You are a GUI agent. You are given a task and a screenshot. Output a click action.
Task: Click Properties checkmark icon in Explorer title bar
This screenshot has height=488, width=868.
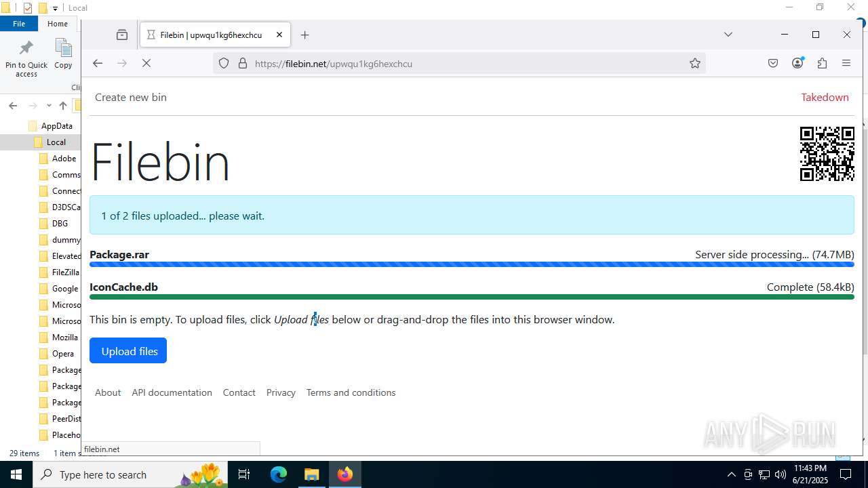[28, 8]
